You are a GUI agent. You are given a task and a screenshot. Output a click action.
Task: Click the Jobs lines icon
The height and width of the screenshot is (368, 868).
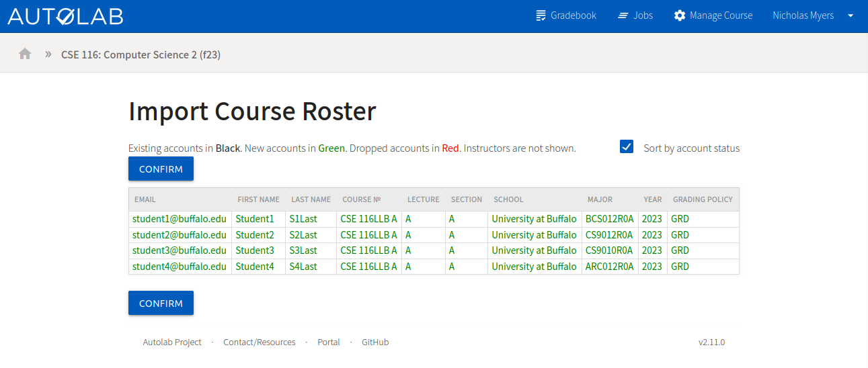pos(623,15)
